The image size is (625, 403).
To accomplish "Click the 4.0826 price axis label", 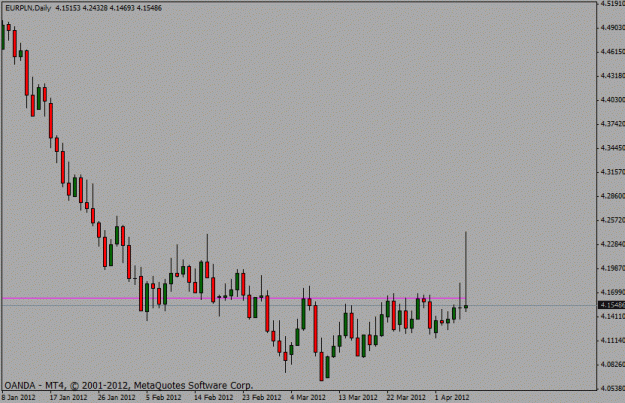I will 613,364.
